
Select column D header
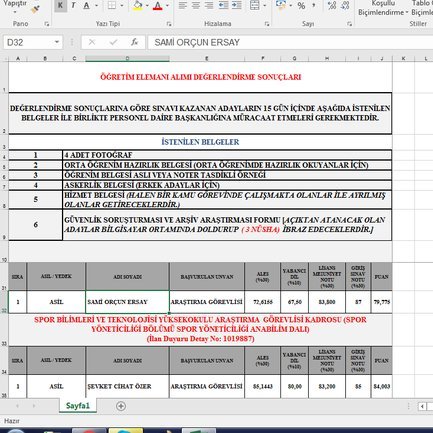click(127, 59)
